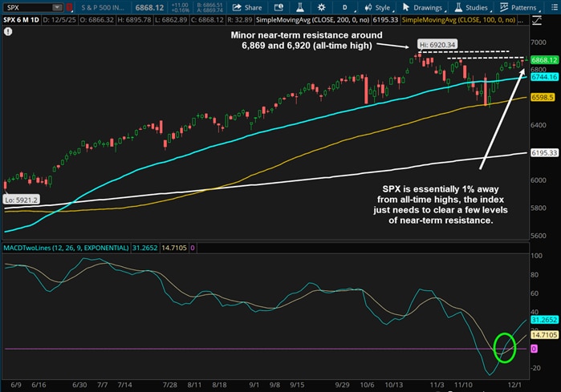This screenshot has width=561, height=392.
Task: Click the L: 6862.89 low value
Action: [x=171, y=20]
